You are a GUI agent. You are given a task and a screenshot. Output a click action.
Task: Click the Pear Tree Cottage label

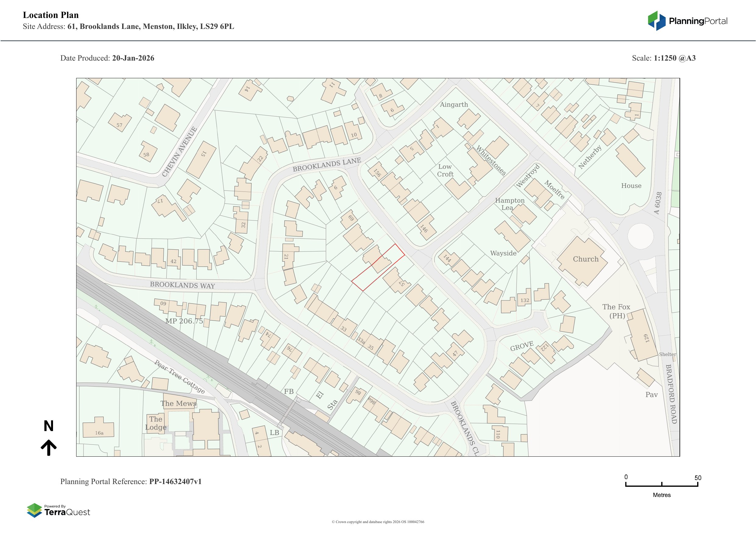click(180, 377)
